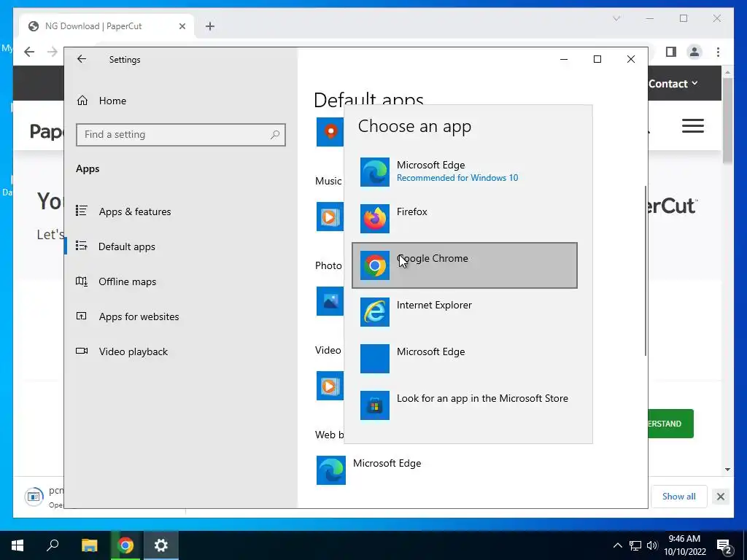Show hidden system tray icons
The height and width of the screenshot is (560, 747).
[617, 545]
